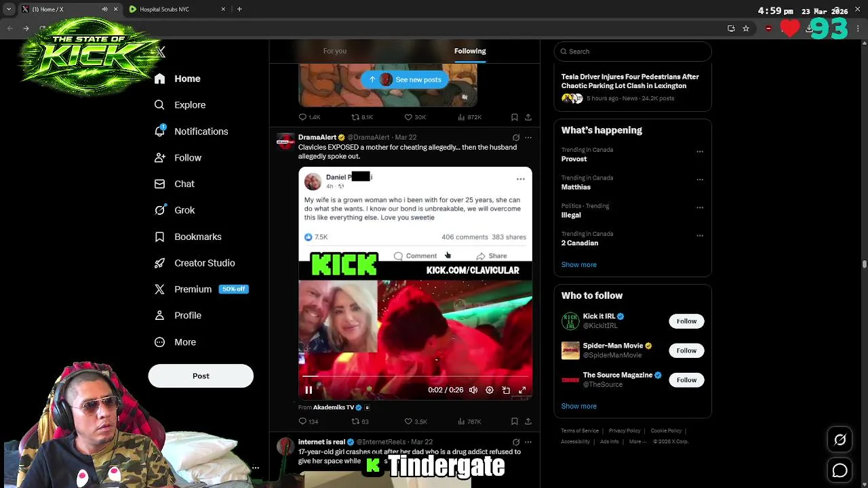Pause the DramaAlert video
The width and height of the screenshot is (868, 488).
pos(309,390)
